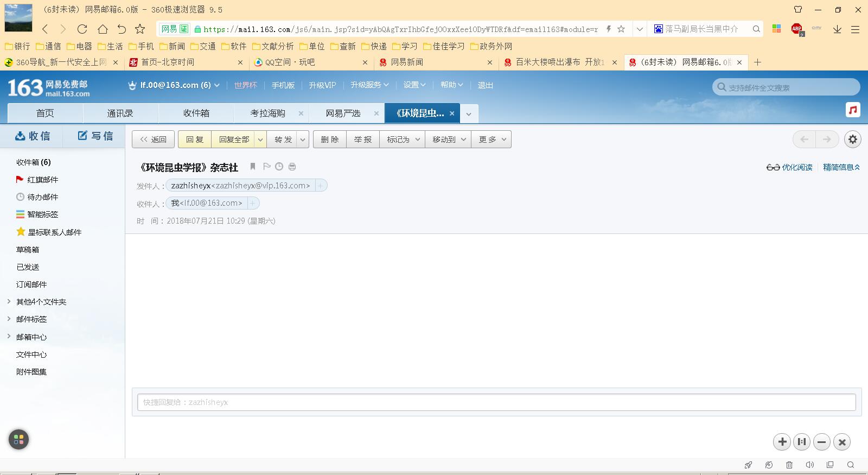This screenshot has height=475, width=868.
Task: Open the 回复全部 dropdown arrow
Action: point(260,140)
